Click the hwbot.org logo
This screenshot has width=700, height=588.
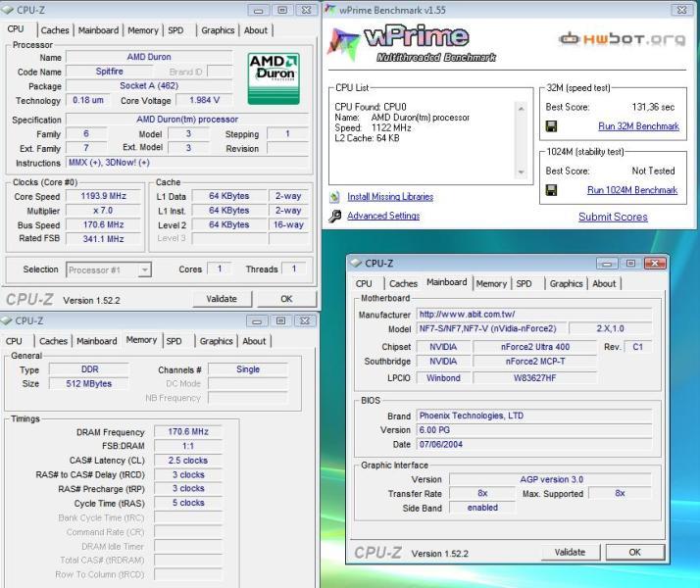pos(622,39)
